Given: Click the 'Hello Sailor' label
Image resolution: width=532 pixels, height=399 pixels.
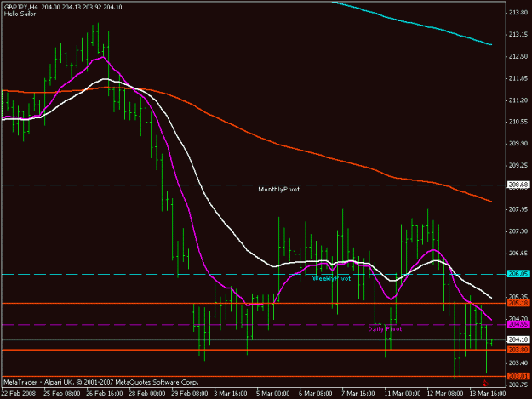Looking at the screenshot, I should pyautogui.click(x=20, y=14).
